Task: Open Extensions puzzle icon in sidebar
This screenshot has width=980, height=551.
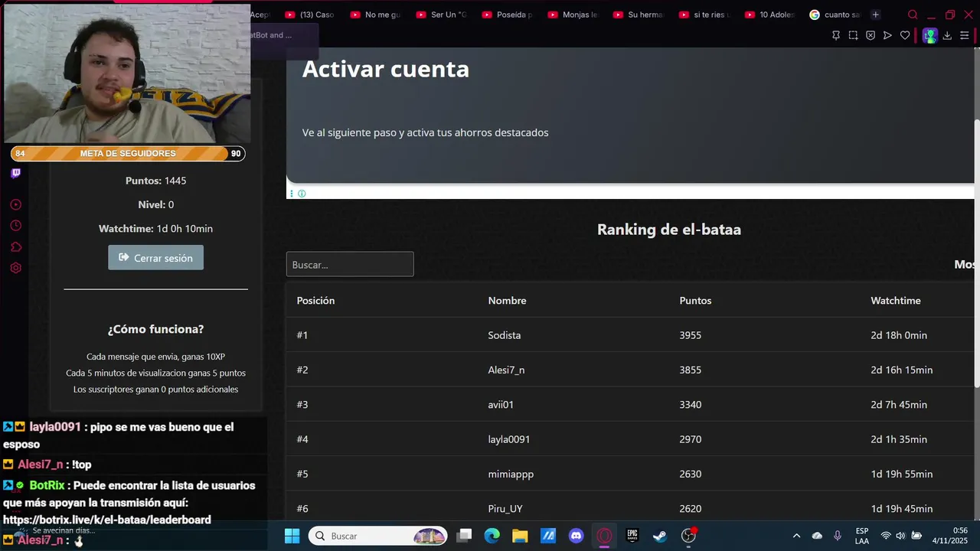Action: [15, 247]
